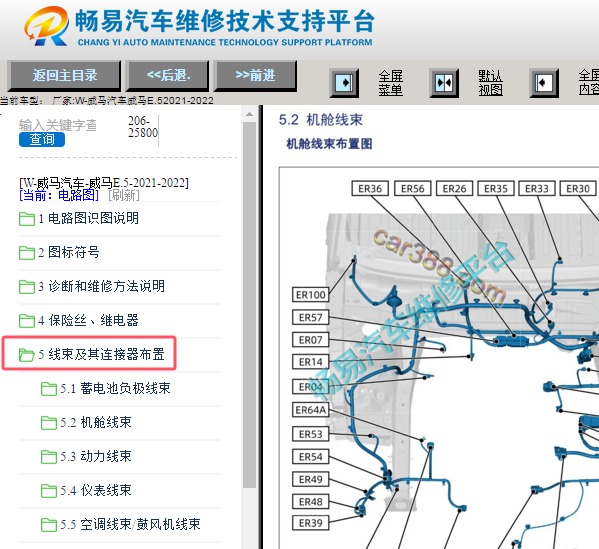Click connector label ER30
599x549 pixels.
click(x=578, y=188)
